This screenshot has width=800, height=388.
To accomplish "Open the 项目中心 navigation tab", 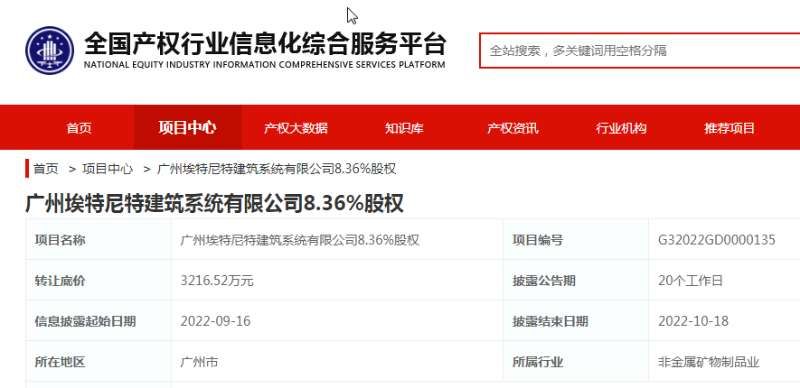I will click(x=187, y=128).
